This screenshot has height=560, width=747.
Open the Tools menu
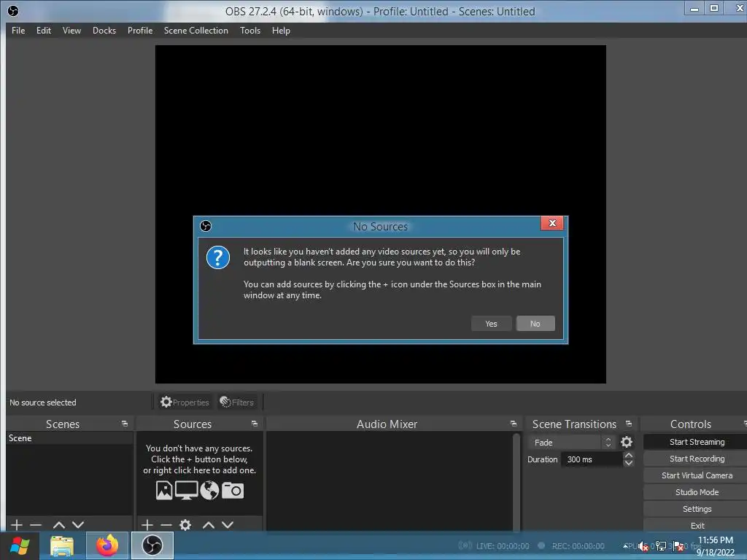click(x=250, y=31)
